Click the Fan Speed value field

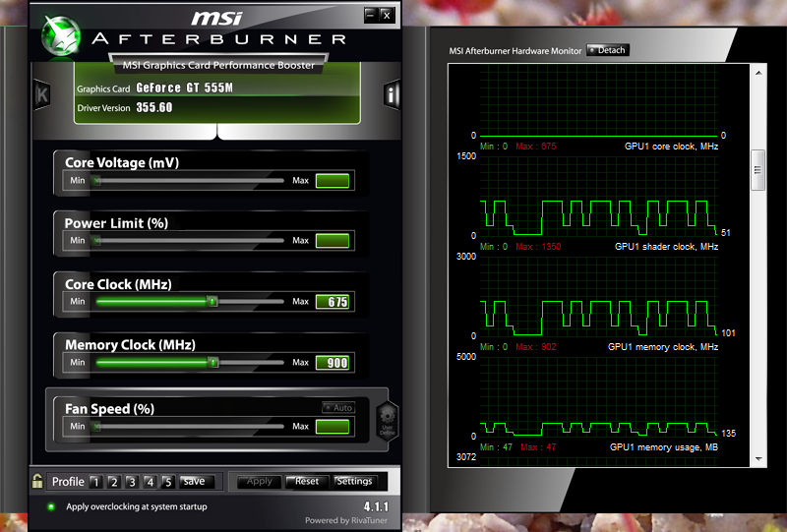tap(333, 427)
